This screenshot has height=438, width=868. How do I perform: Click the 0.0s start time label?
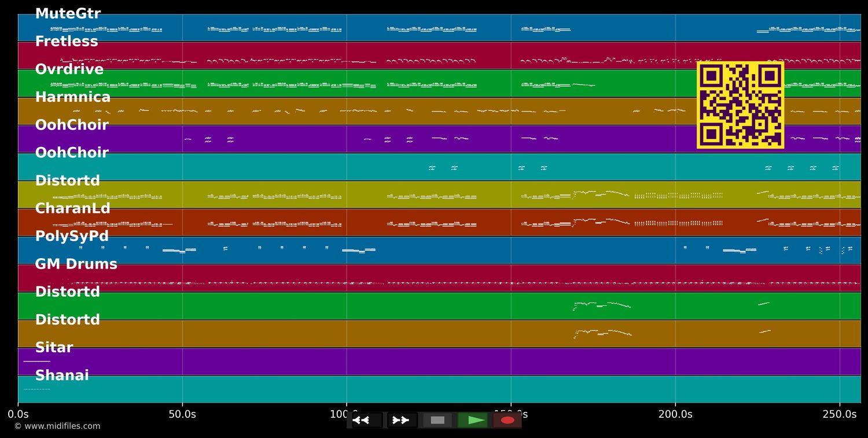tap(18, 414)
